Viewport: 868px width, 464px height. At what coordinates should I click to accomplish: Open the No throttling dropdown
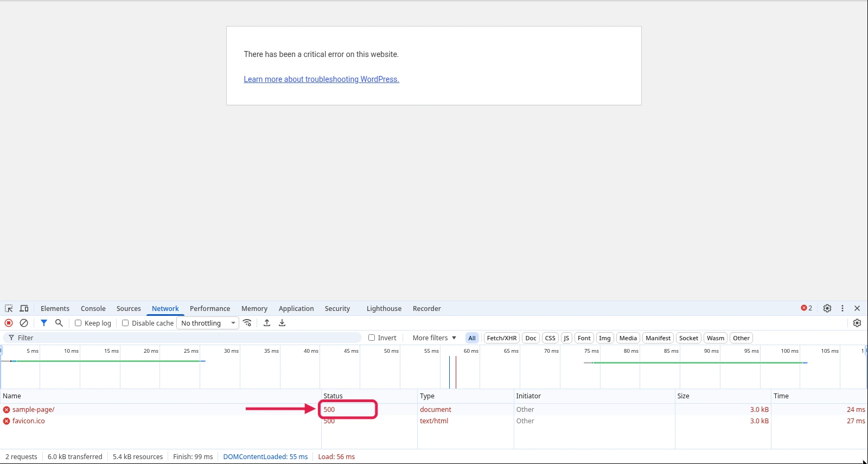click(208, 323)
